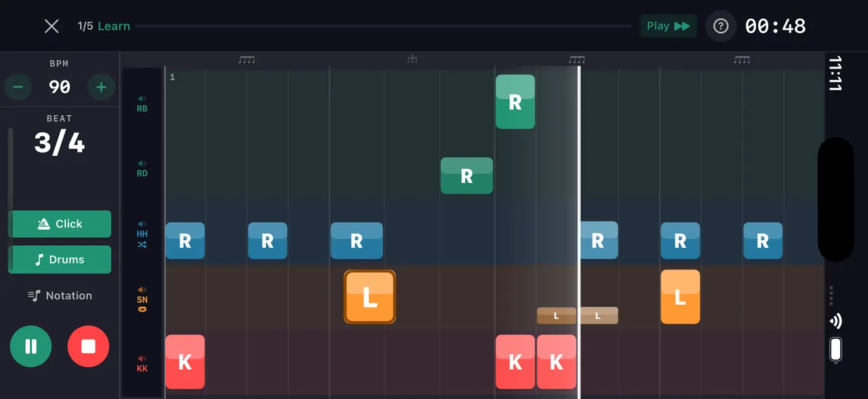Click the battery icon in phone status bar
The height and width of the screenshot is (399, 868).
(x=835, y=350)
